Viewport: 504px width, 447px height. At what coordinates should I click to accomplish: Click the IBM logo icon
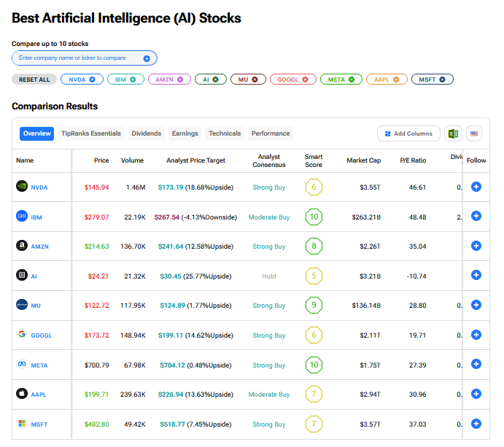coord(22,216)
